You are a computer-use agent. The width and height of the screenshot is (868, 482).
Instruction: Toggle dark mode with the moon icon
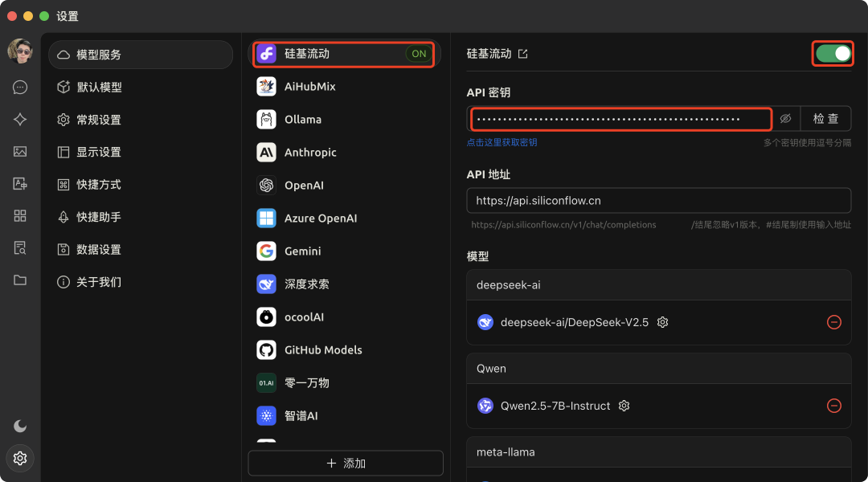[20, 426]
